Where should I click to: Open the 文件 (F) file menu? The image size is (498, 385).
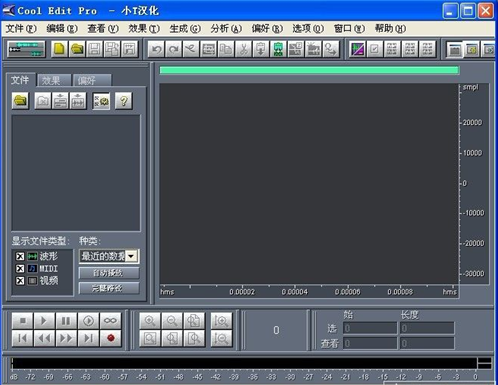pos(21,29)
